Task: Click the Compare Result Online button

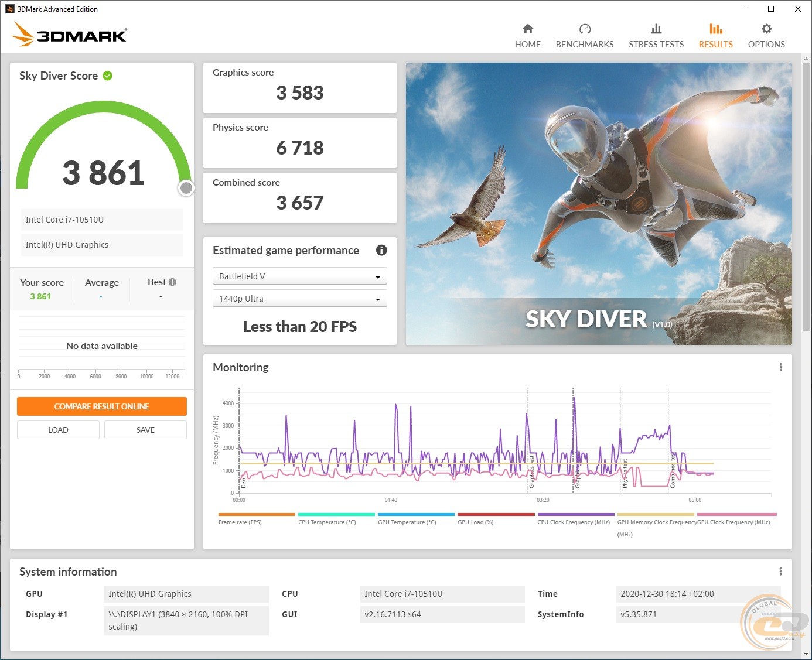Action: coord(102,406)
